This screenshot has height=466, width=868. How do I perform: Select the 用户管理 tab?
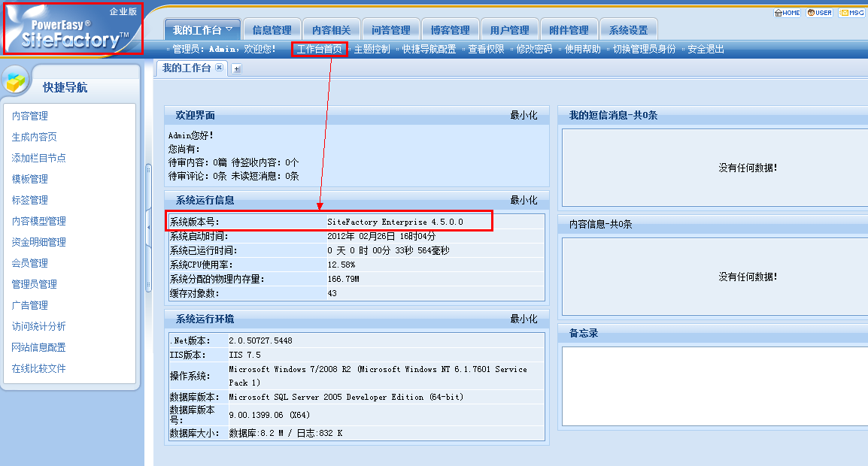[509, 30]
